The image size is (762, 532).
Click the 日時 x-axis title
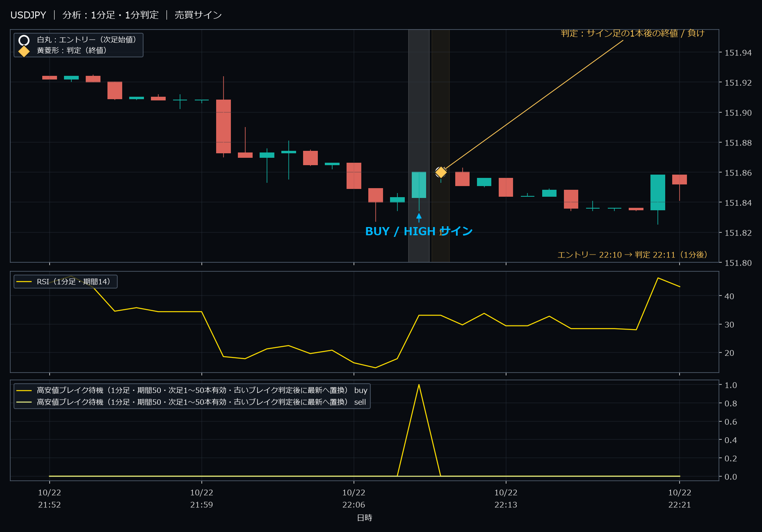[365, 518]
